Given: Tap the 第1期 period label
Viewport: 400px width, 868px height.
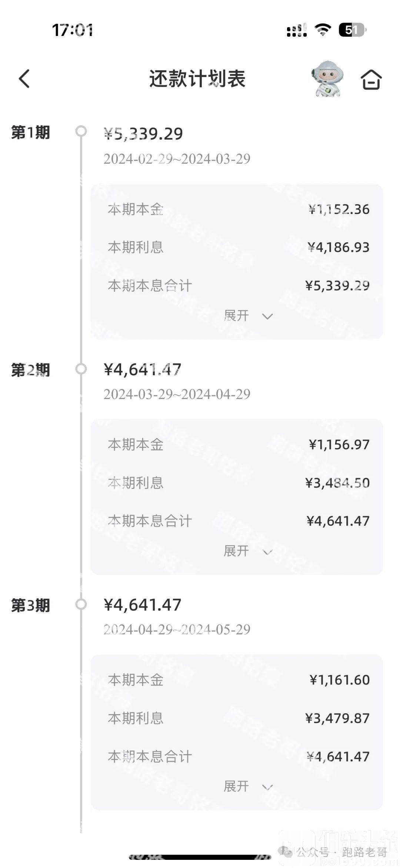Looking at the screenshot, I should (x=30, y=132).
